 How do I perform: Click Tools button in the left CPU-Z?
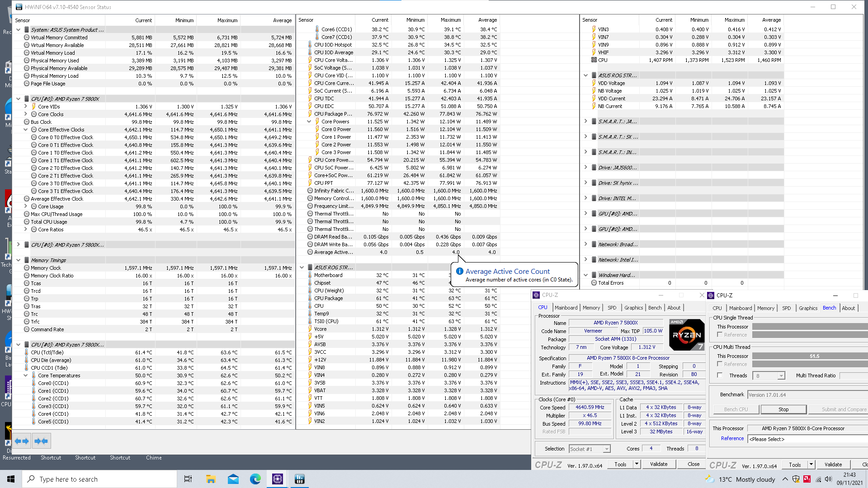coord(620,464)
